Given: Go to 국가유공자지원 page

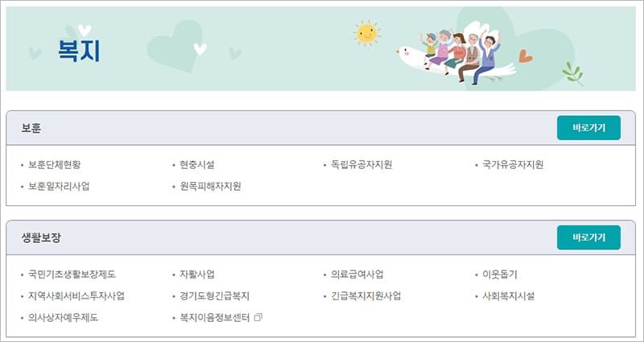Looking at the screenshot, I should [513, 165].
